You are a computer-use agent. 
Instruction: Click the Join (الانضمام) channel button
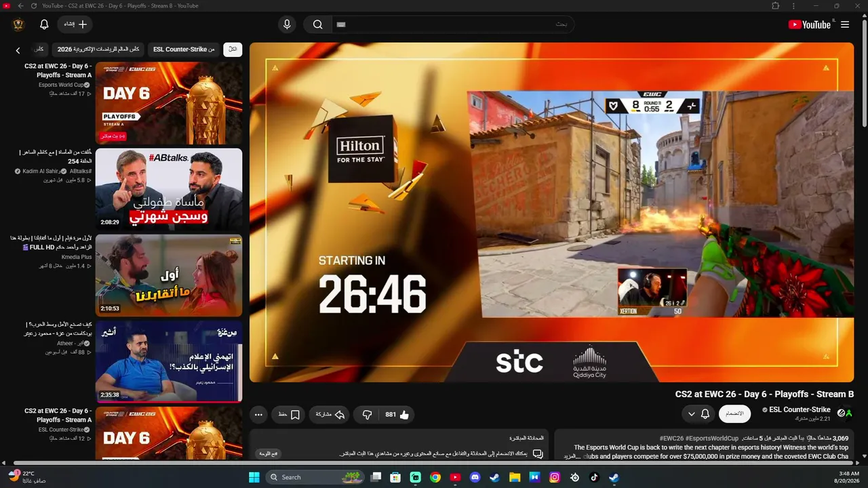734,413
